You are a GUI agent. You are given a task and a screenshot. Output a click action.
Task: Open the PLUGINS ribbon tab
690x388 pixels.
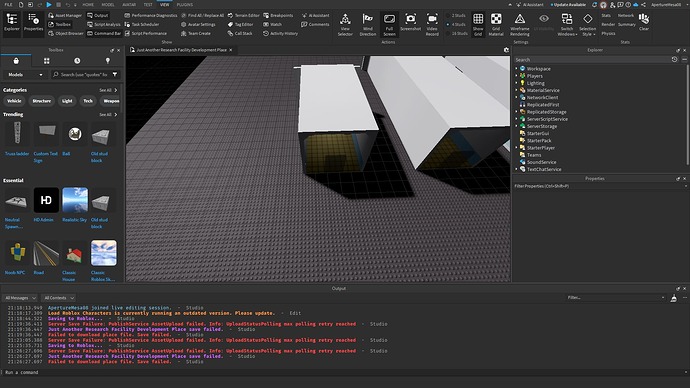185,4
